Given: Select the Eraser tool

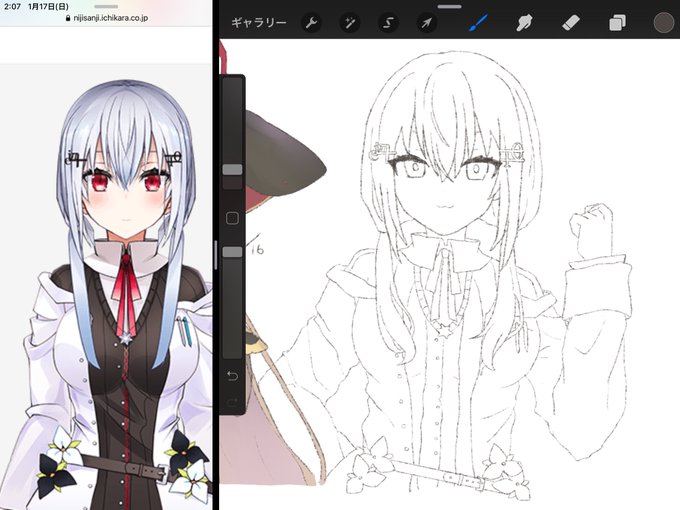Looking at the screenshot, I should point(571,23).
